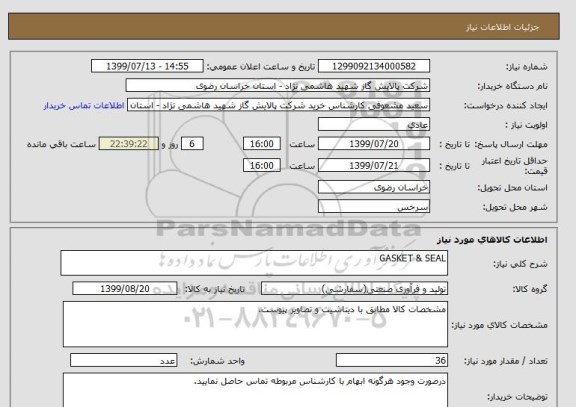Click the need number field 1299092134000582
The image size is (576, 407).
pos(374,66)
